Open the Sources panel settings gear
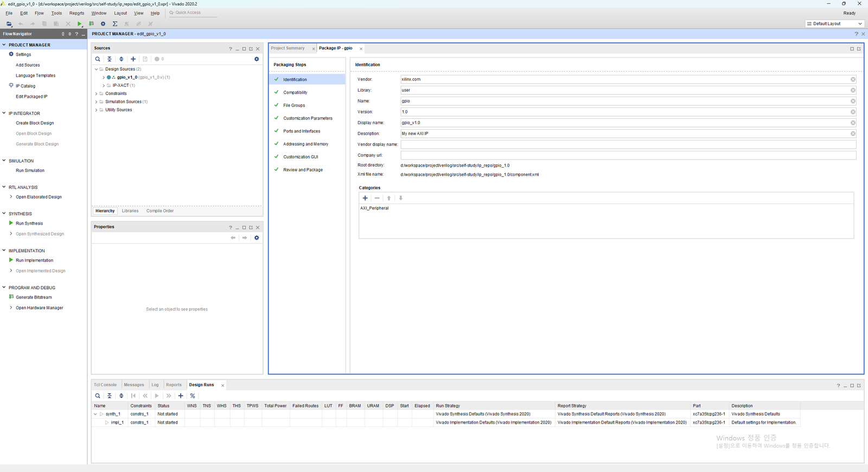 (x=257, y=59)
